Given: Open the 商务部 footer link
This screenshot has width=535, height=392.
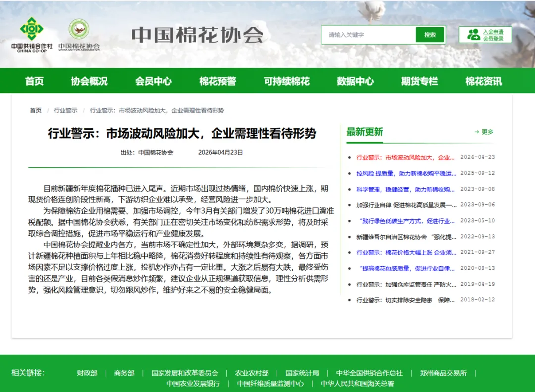Looking at the screenshot, I should pyautogui.click(x=124, y=373).
